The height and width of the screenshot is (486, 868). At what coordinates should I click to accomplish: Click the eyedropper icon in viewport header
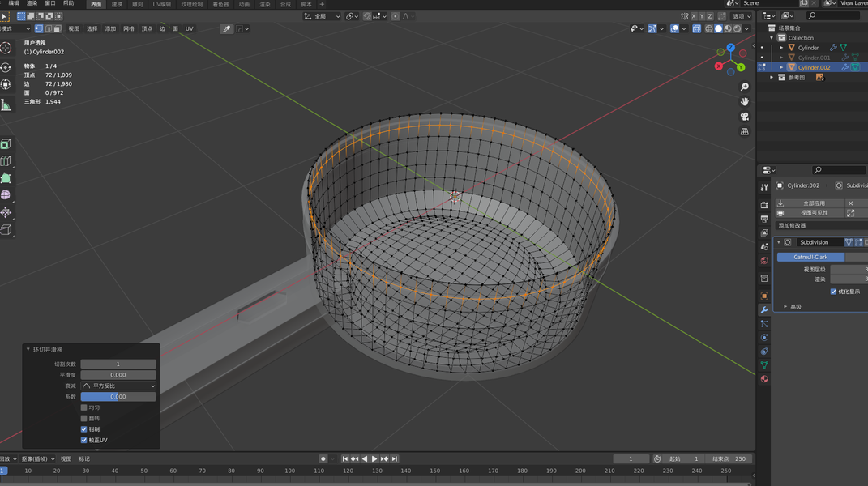(x=226, y=29)
